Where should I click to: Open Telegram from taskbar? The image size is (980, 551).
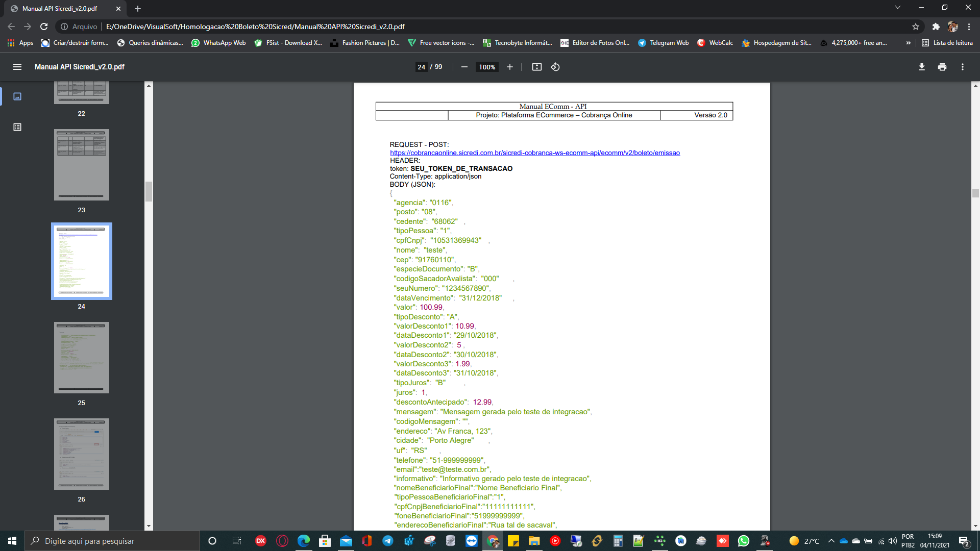[x=388, y=541]
